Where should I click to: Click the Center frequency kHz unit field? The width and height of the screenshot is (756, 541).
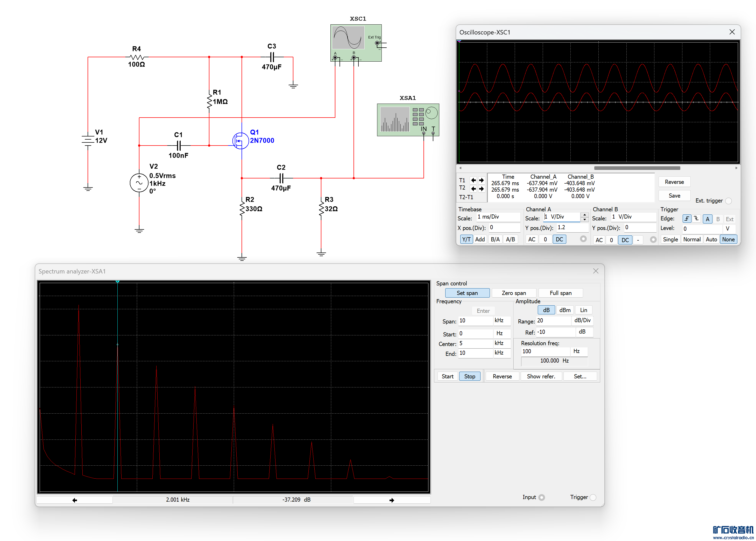pyautogui.click(x=502, y=343)
